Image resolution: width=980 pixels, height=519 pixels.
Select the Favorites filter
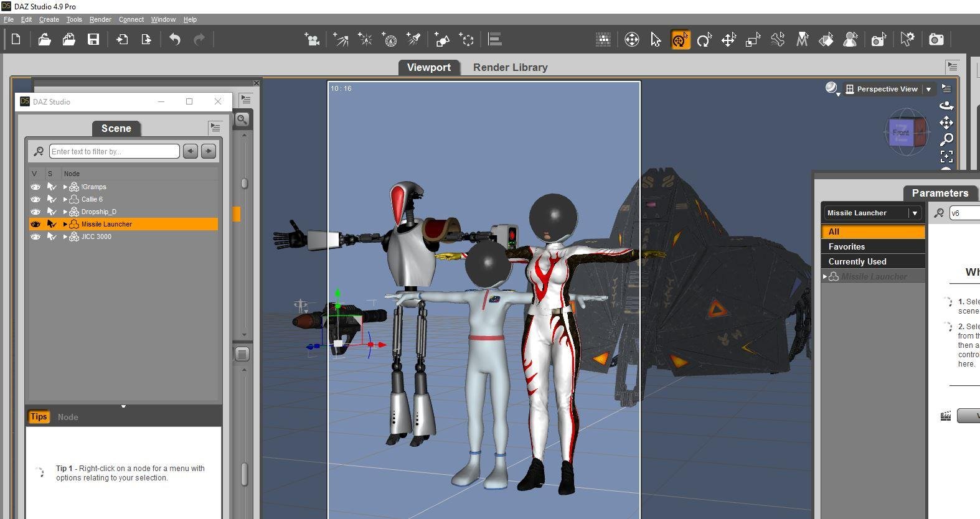[x=873, y=246]
